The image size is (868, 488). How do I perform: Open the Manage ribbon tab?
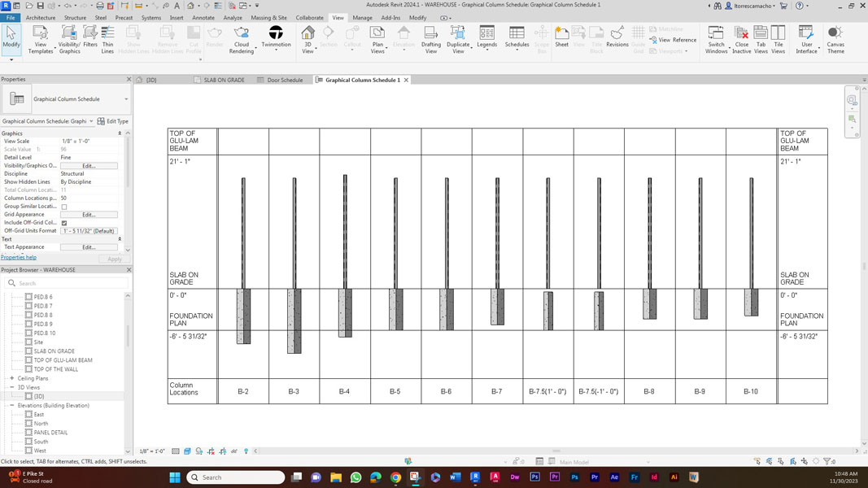(362, 17)
